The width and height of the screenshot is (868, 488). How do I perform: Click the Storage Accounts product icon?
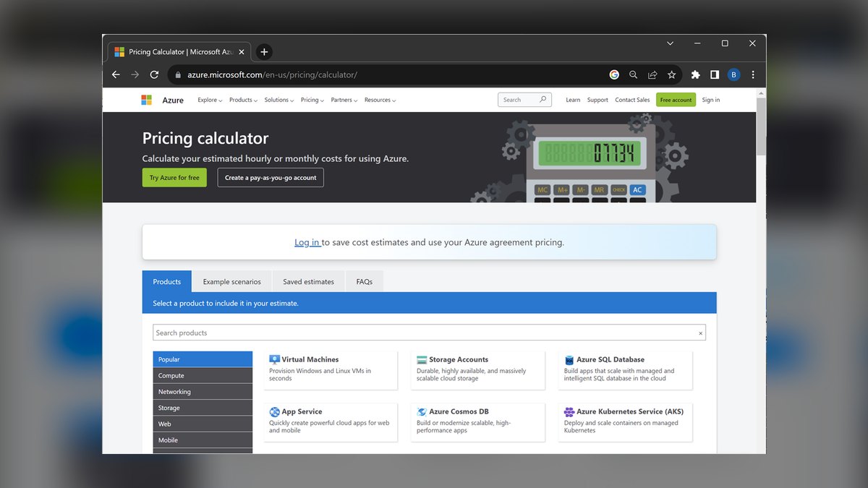422,359
